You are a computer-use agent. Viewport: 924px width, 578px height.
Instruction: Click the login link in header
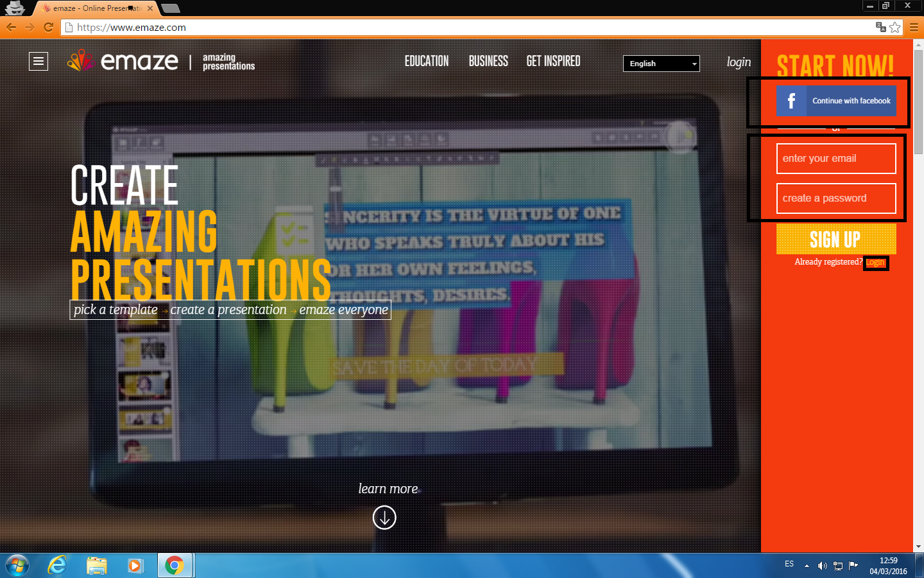(x=739, y=62)
